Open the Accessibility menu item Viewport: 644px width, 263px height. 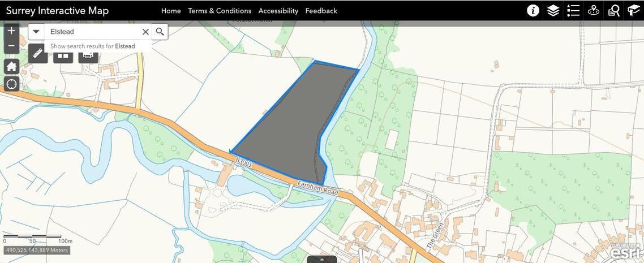[x=278, y=11]
